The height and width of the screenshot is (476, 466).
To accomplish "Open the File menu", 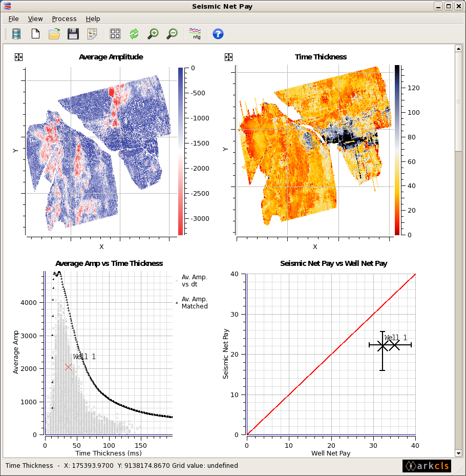I will (x=13, y=18).
